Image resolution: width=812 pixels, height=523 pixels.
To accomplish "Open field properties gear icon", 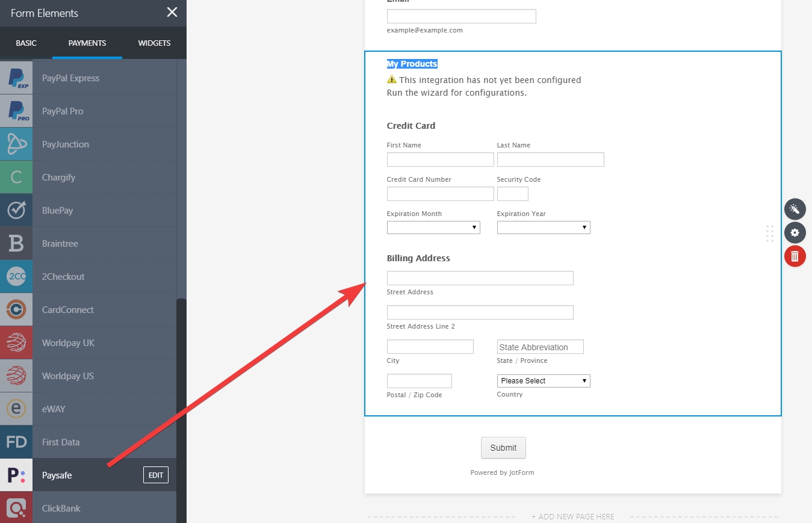I will pyautogui.click(x=795, y=233).
